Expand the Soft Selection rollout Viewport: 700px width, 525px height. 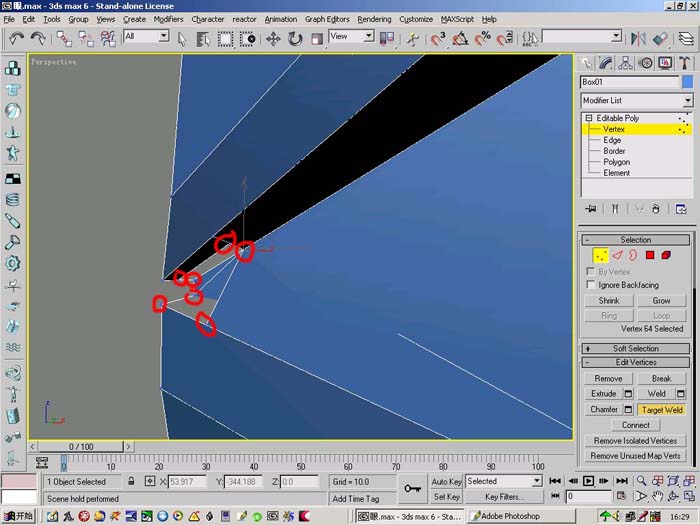[x=636, y=348]
